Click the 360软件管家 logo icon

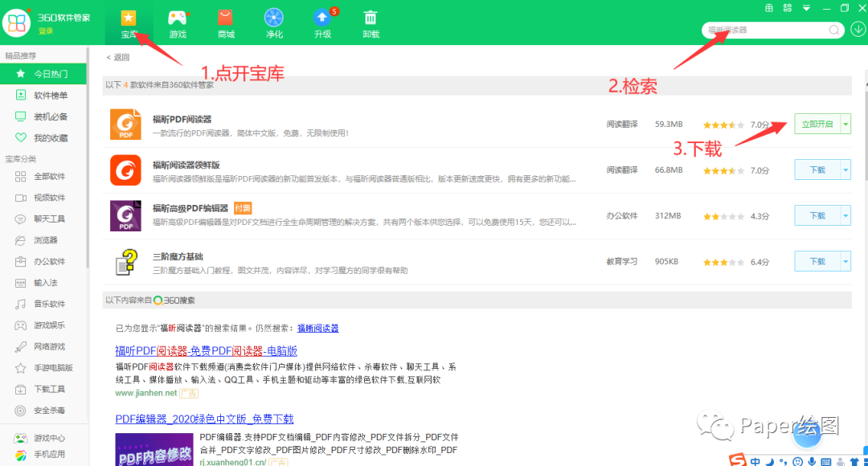pos(17,23)
